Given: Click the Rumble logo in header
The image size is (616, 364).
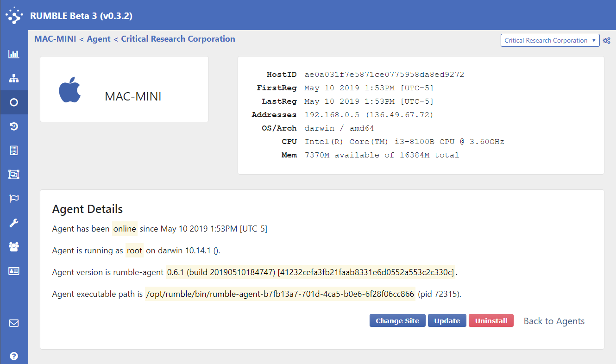Looking at the screenshot, I should coord(14,15).
